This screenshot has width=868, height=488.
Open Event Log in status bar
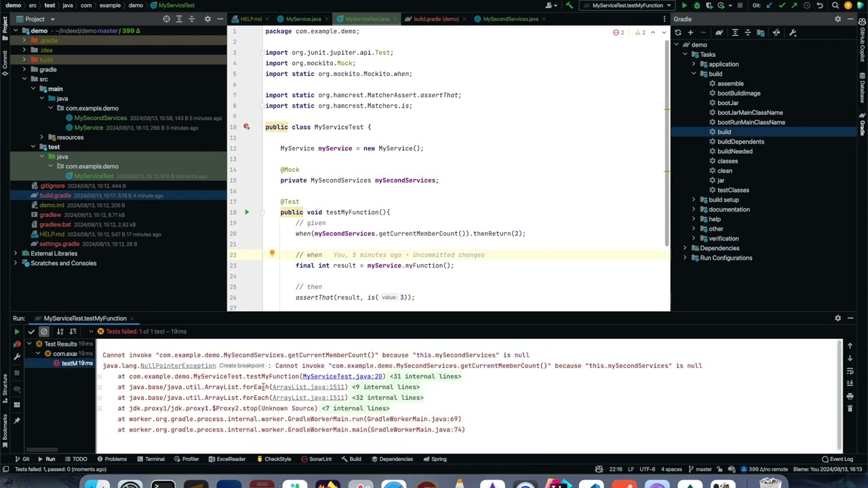pyautogui.click(x=837, y=459)
